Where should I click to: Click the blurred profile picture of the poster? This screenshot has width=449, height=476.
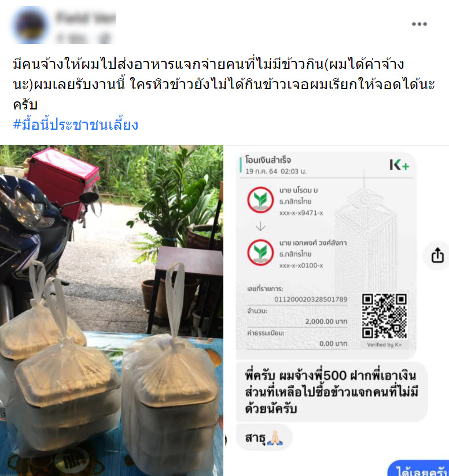(30, 24)
